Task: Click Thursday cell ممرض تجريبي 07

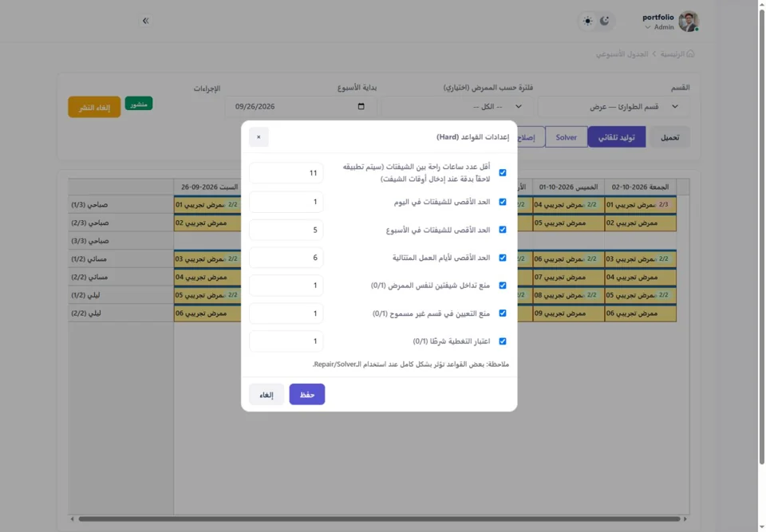Action: click(x=569, y=277)
